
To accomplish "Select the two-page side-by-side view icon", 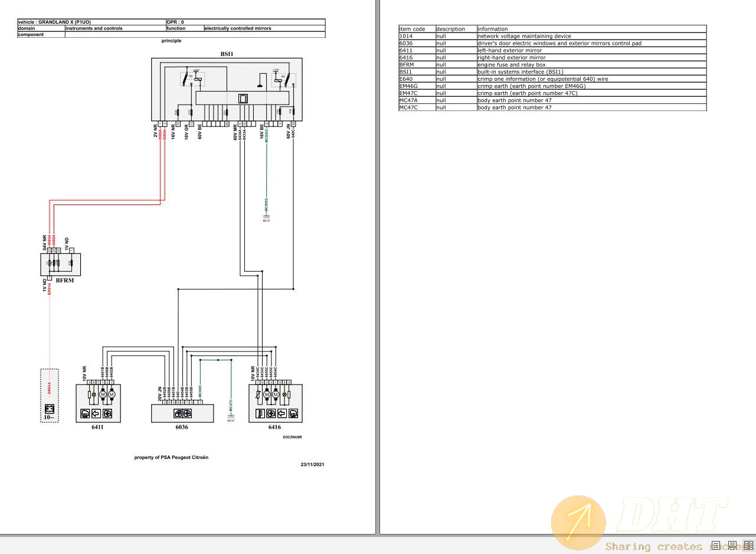I will pos(748,546).
